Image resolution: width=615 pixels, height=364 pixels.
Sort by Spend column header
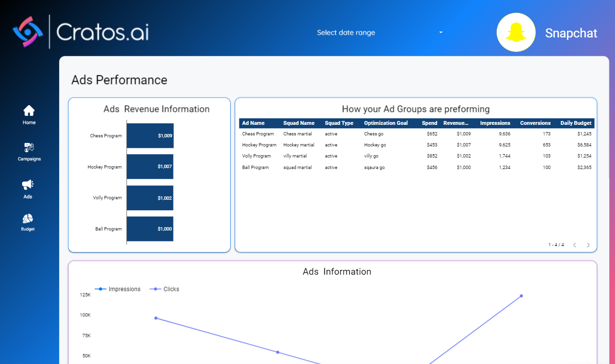(430, 123)
